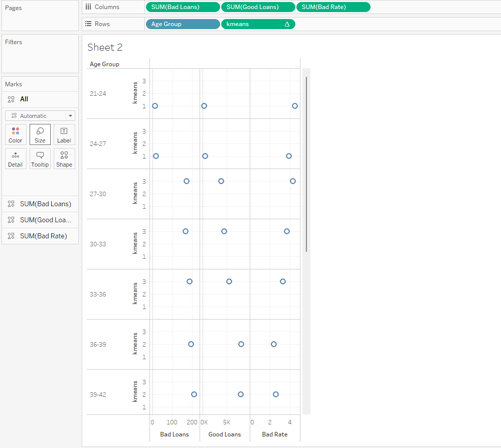Open the Tooltip marks card
This screenshot has width=501, height=448.
click(x=40, y=159)
